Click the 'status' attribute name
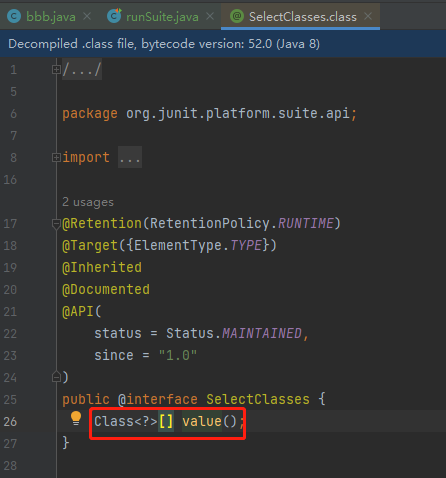This screenshot has width=446, height=478. [x=118, y=333]
